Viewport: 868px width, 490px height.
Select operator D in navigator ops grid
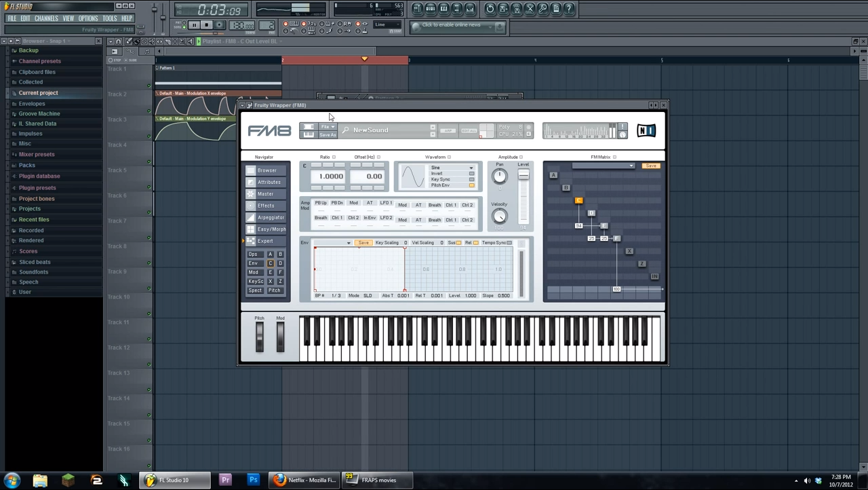pos(280,263)
